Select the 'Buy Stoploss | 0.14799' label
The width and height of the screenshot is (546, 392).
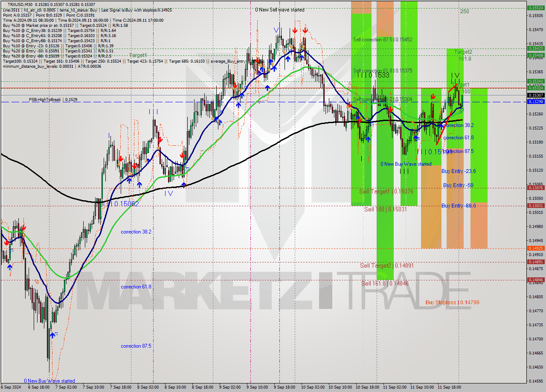coord(452,303)
